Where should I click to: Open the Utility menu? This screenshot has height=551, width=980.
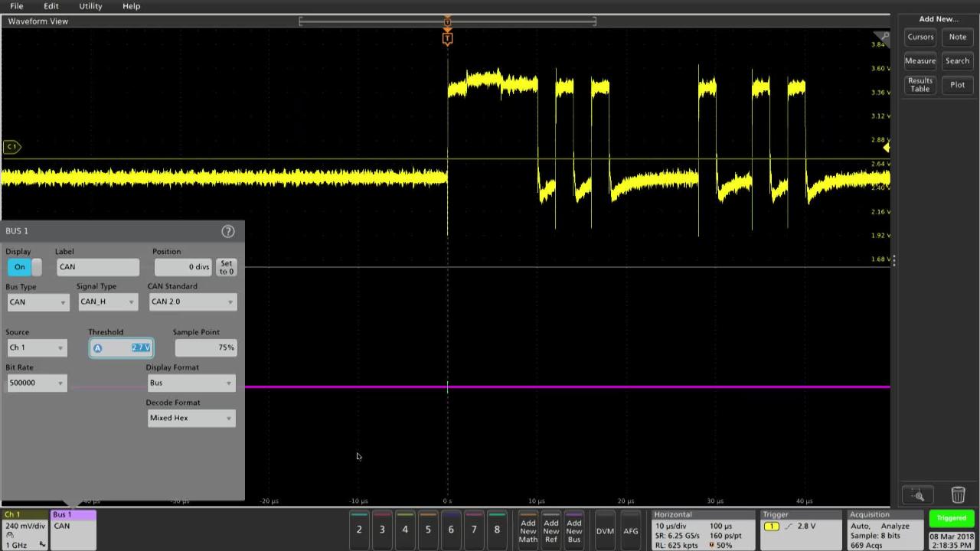click(90, 5)
